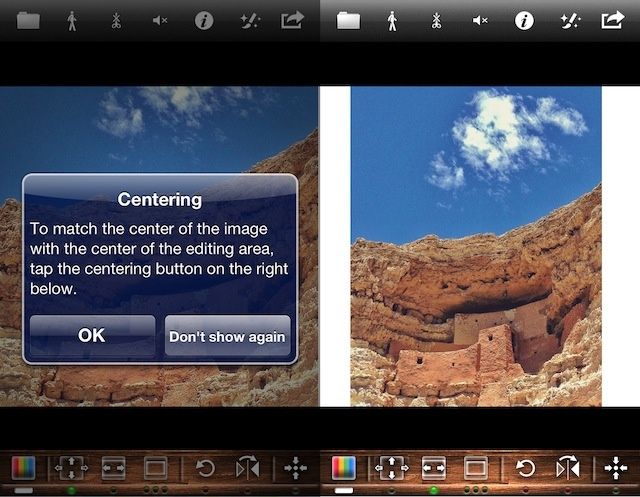Viewport: 640px width, 497px height.
Task: Tap the Centering dialog title
Action: 160,200
